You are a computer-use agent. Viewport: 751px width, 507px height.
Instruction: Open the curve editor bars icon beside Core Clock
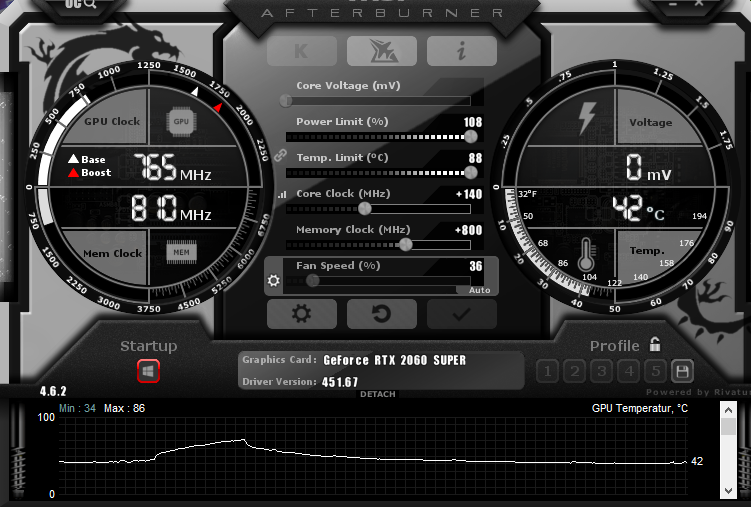[282, 194]
